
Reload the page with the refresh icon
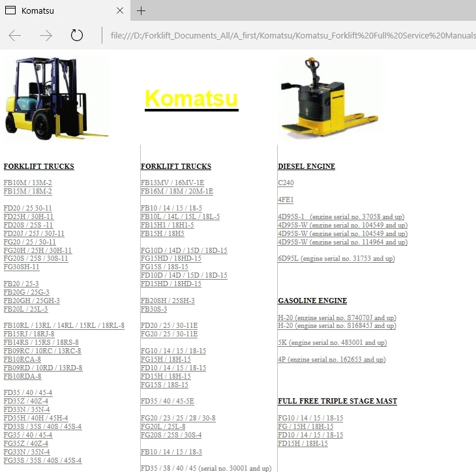pyautogui.click(x=77, y=35)
